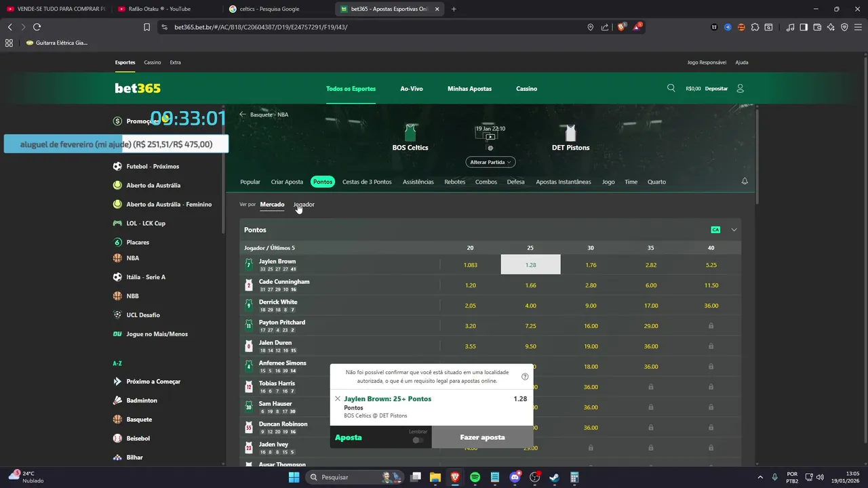
Task: Bookmark this page with the bookmark icon
Action: pyautogui.click(x=146, y=27)
